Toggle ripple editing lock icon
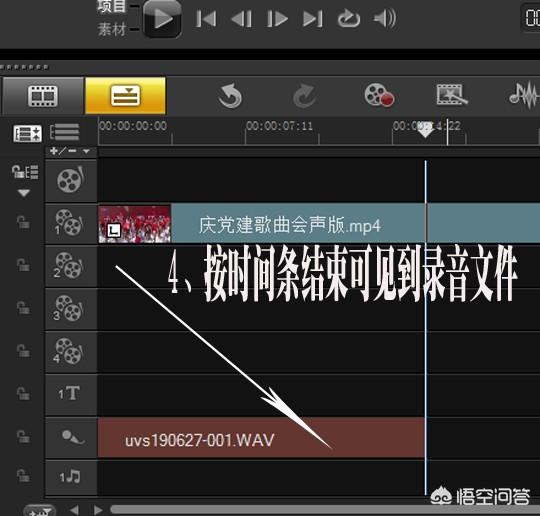The image size is (540, 516). [25, 172]
